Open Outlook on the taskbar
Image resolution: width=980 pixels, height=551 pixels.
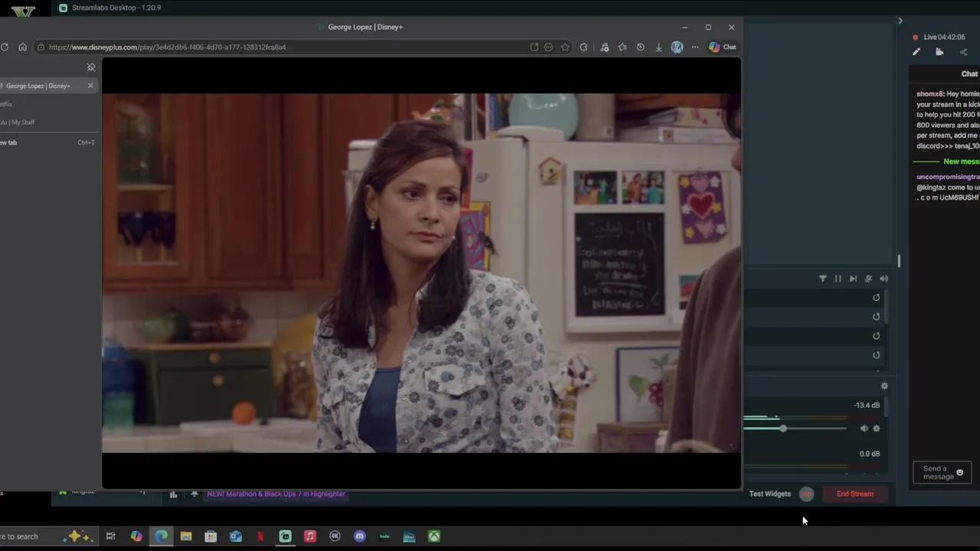point(236,536)
